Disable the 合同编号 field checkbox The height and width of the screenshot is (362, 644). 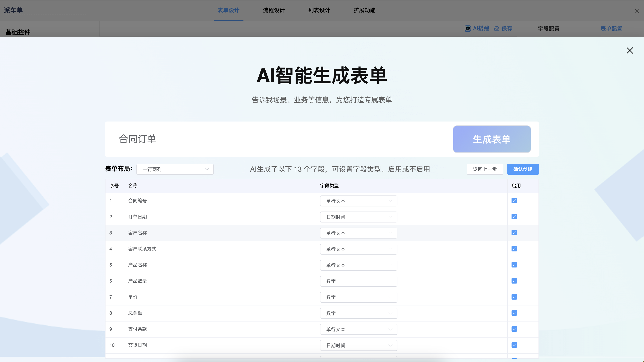tap(514, 201)
